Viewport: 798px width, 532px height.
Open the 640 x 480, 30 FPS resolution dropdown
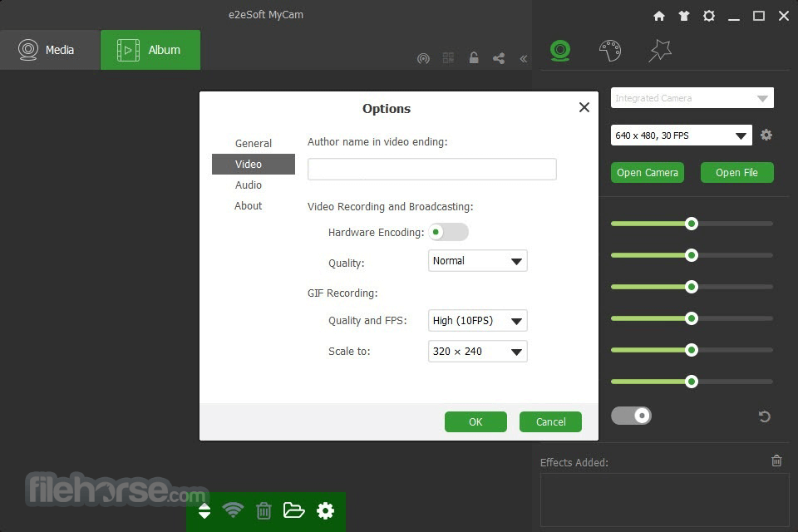coord(681,135)
